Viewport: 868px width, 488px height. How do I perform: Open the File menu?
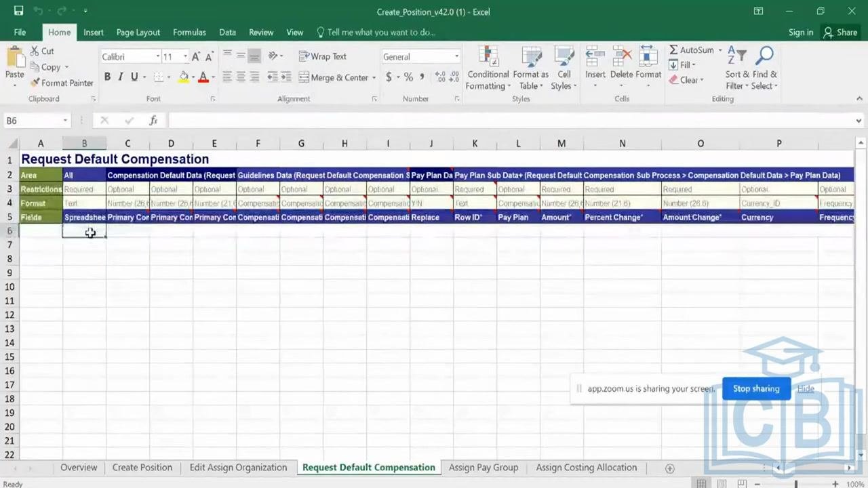click(20, 32)
